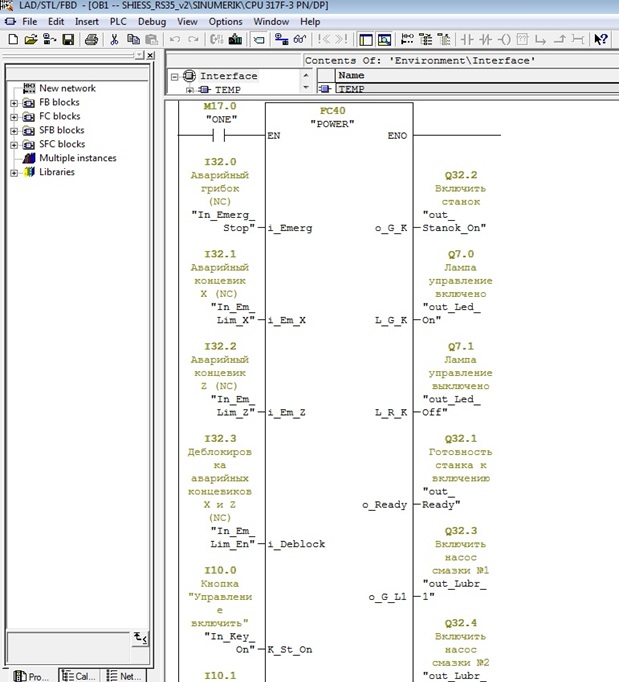Click the Open folder toolbar icon
Screen dimensions: 619x682
pos(31,40)
